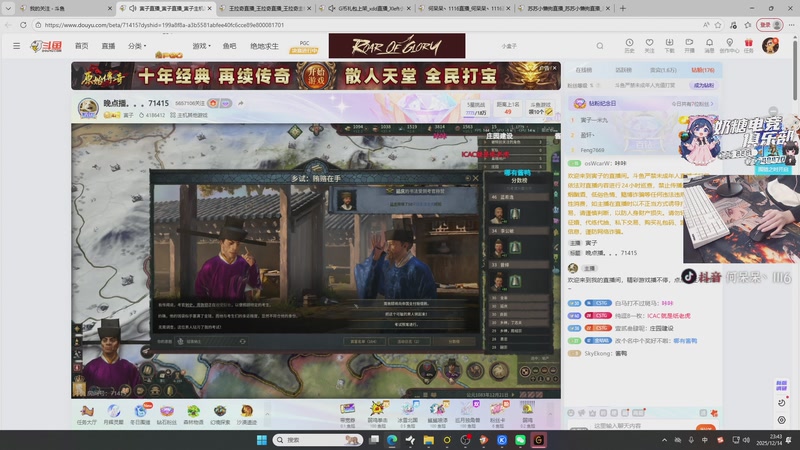Close the in-game 乡试 dialog
The height and width of the screenshot is (450, 800).
pyautogui.click(x=476, y=178)
